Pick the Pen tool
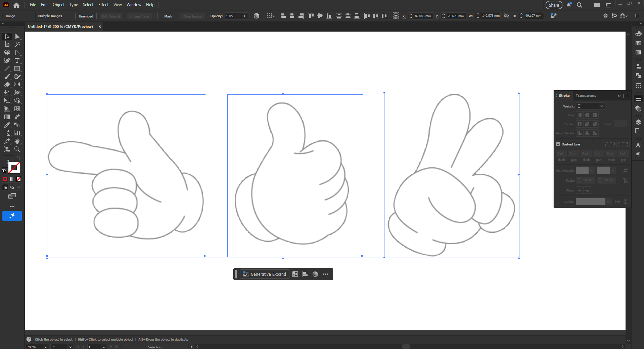The image size is (644, 349). (7, 60)
